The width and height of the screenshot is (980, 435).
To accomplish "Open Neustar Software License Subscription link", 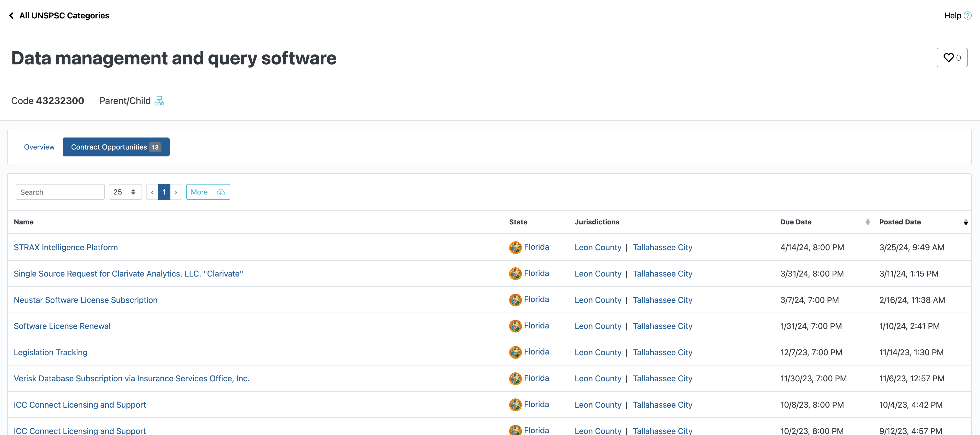I will coord(85,300).
